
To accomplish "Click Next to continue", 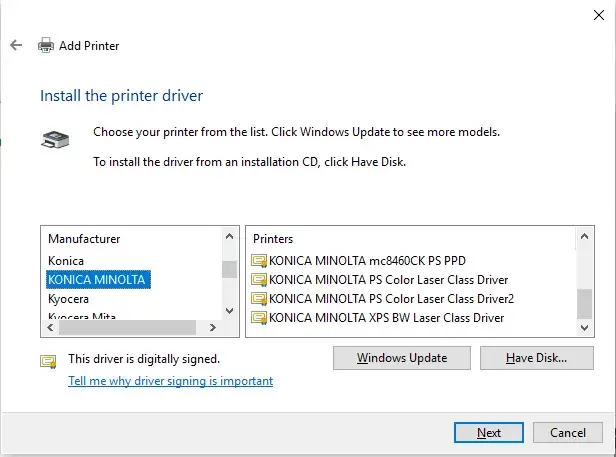I will pos(489,433).
